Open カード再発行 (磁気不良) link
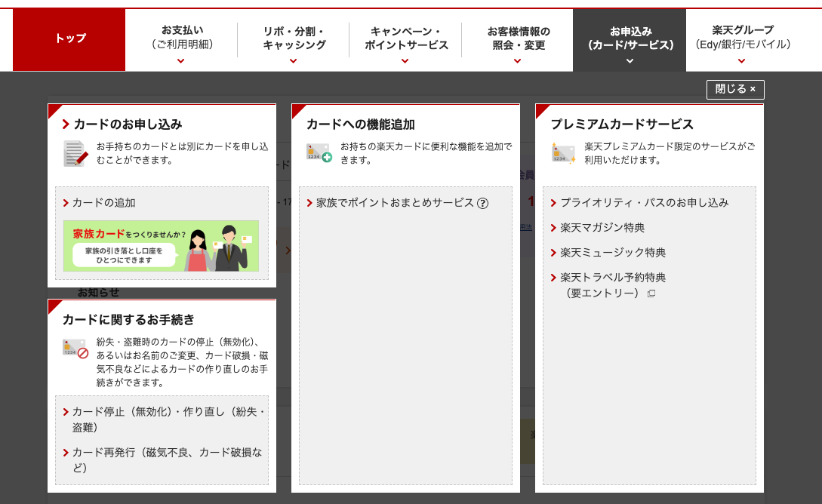822x504 pixels. pos(167,460)
